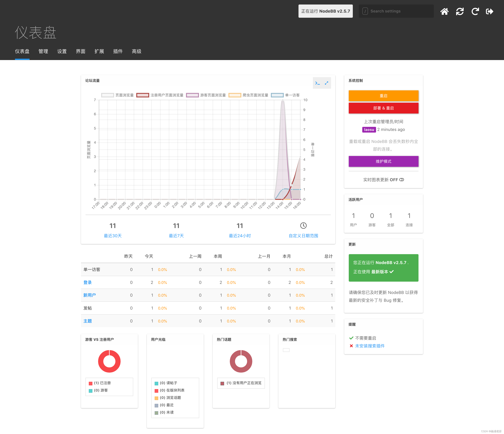Viewport: 504px width, 434px height.
Task: Click the 未安装搜索插件 link
Action: pyautogui.click(x=370, y=346)
